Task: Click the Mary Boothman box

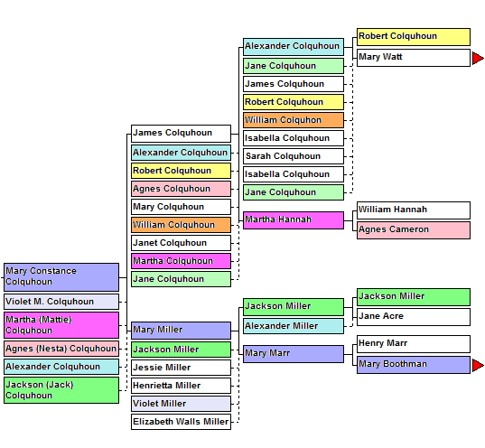Action: (x=414, y=365)
